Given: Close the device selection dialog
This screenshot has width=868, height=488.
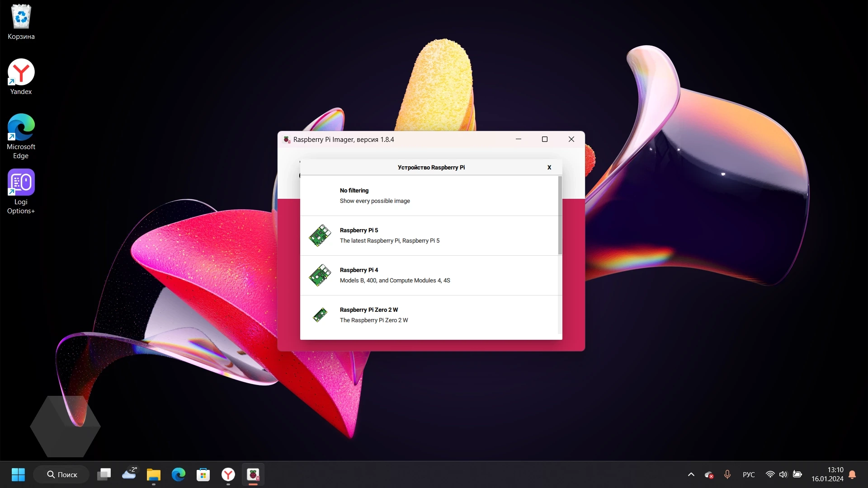Looking at the screenshot, I should [x=549, y=168].
